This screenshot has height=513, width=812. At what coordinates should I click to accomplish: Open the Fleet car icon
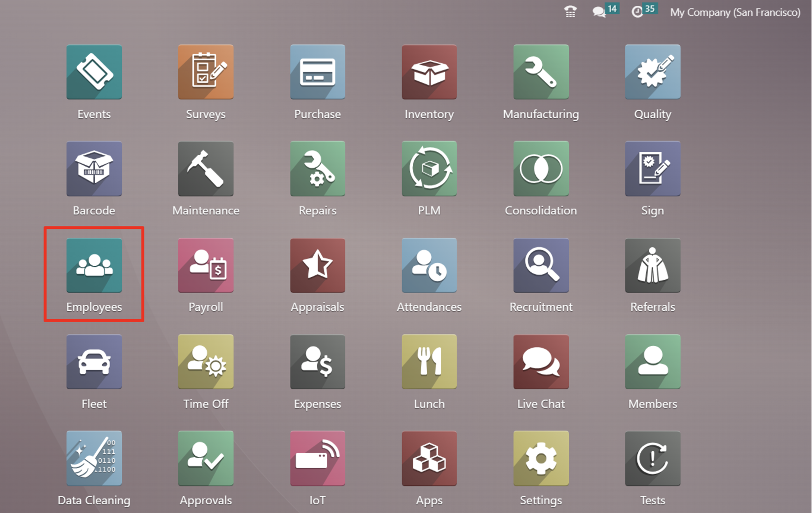pos(94,362)
